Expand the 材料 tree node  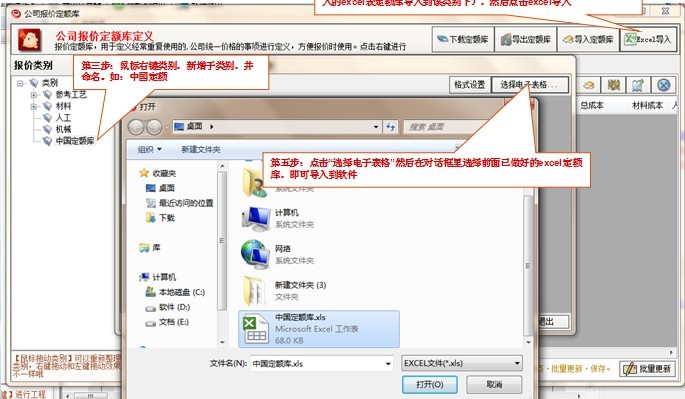[x=34, y=106]
